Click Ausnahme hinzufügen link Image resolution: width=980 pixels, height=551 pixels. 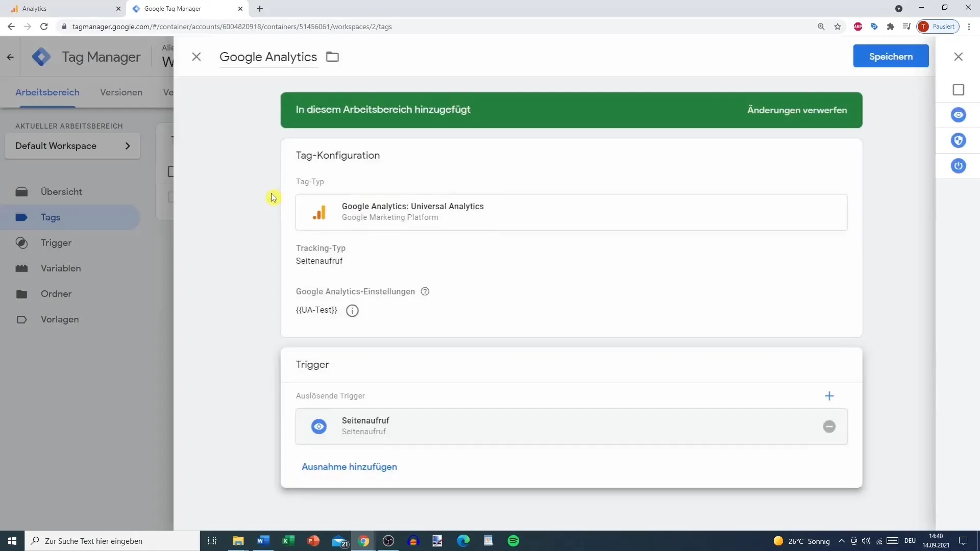pos(349,467)
